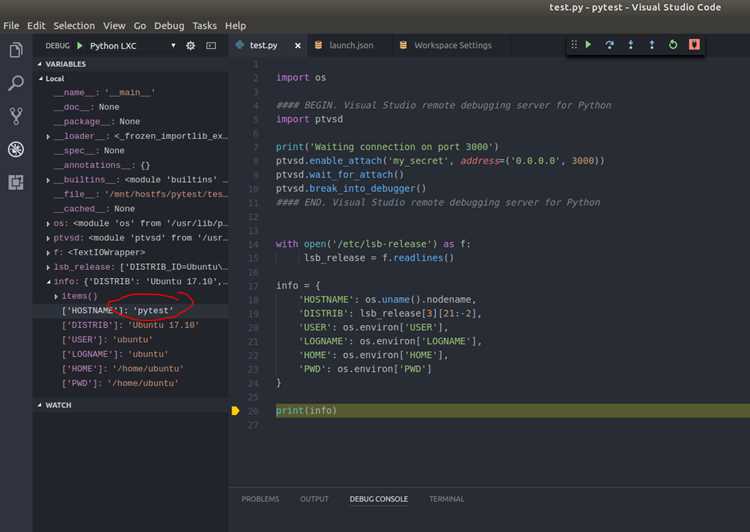The height and width of the screenshot is (532, 750).
Task: Start debugging with green play arrow beside DEBUG
Action: point(80,45)
